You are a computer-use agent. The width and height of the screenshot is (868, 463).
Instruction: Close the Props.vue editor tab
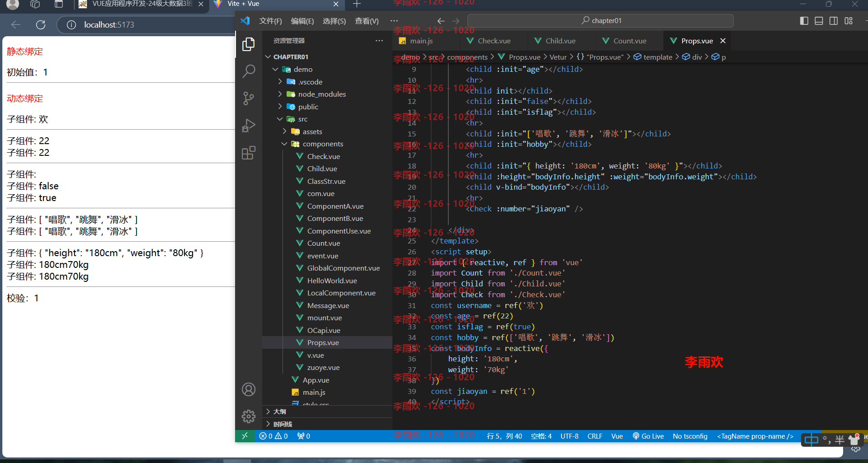(723, 41)
